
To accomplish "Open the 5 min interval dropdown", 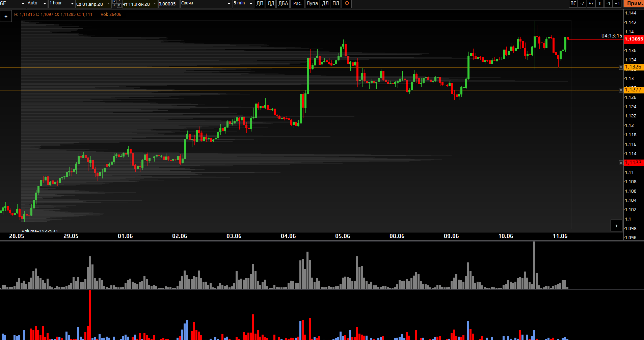I will pos(243,4).
